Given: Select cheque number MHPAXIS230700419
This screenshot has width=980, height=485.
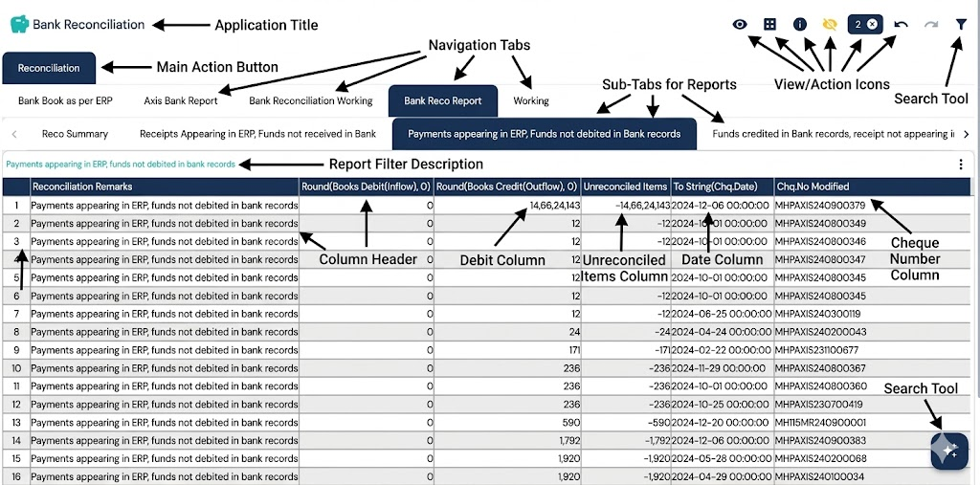Looking at the screenshot, I should [819, 405].
